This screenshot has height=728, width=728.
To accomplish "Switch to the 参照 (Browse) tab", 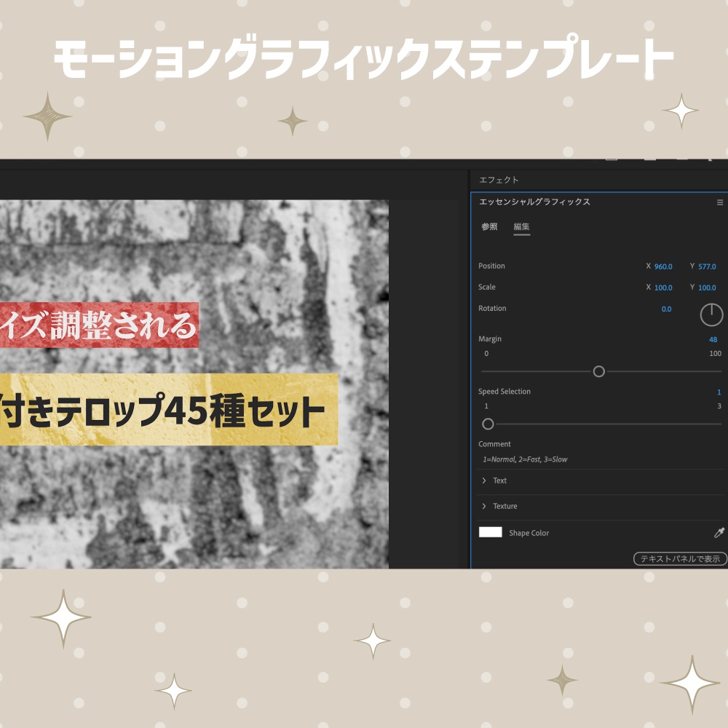I will 488,226.
